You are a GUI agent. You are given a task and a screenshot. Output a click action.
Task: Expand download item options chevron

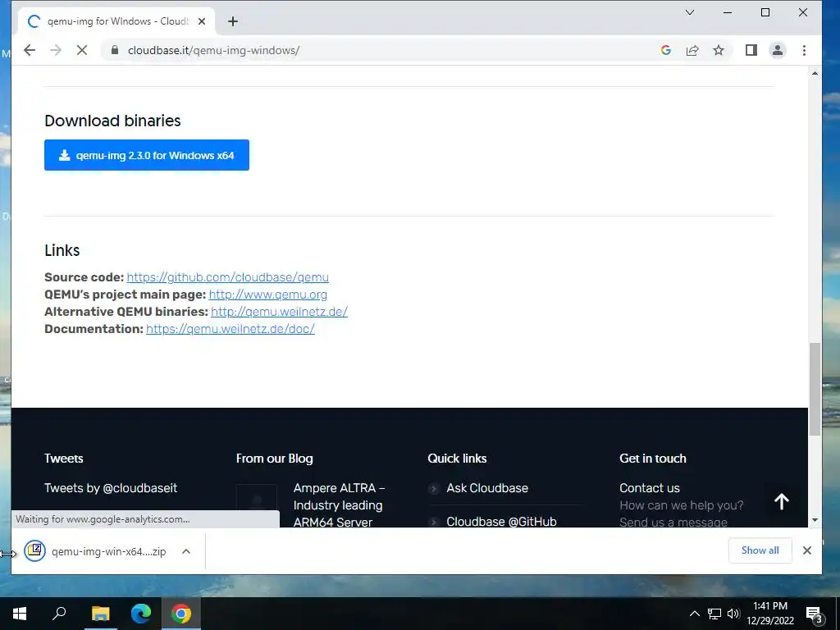tap(186, 551)
